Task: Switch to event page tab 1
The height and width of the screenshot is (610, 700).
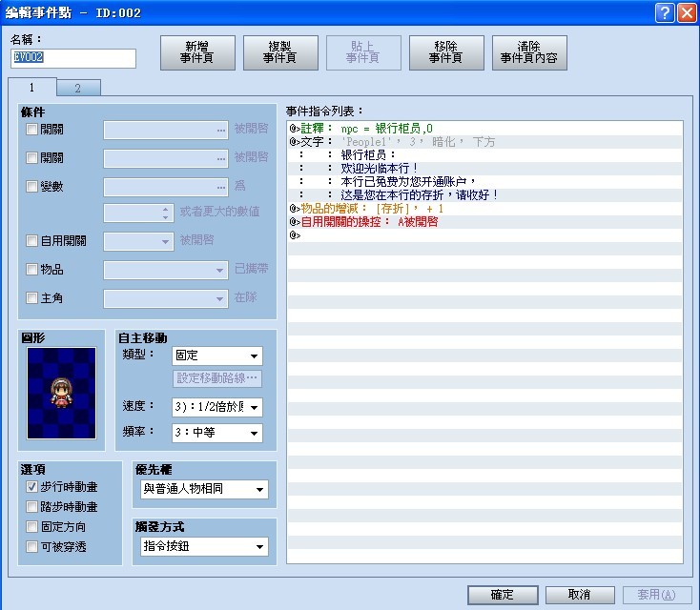Action: click(x=32, y=88)
